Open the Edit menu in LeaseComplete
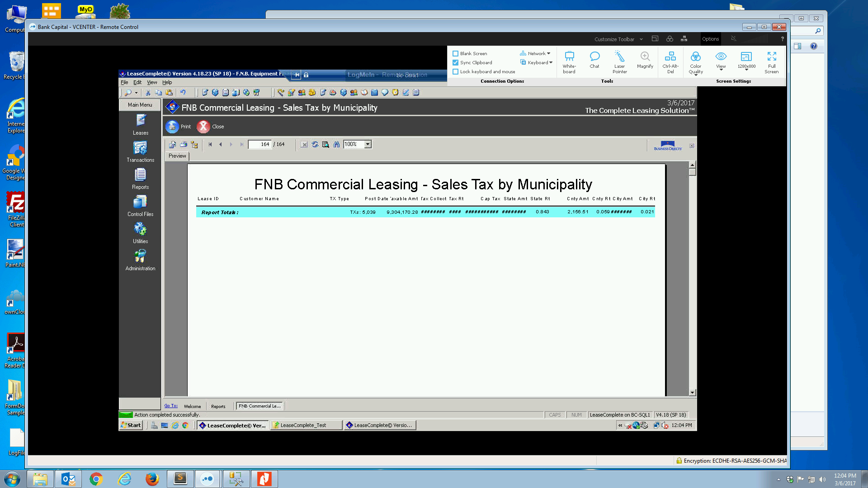The image size is (868, 488). tap(137, 82)
